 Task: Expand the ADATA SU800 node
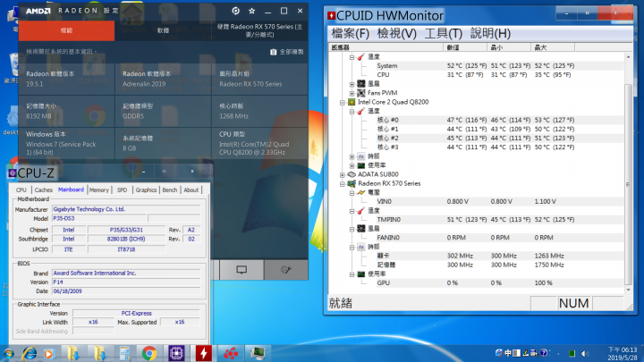(x=342, y=175)
